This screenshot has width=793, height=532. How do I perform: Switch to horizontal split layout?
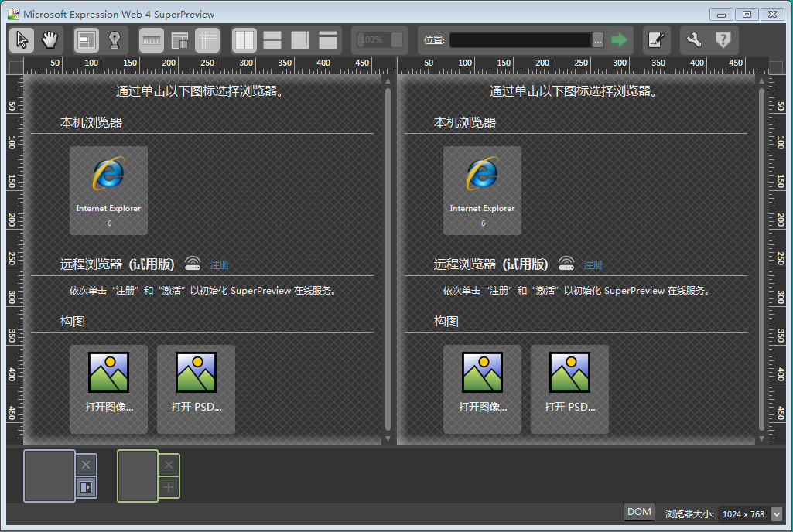tap(272, 39)
